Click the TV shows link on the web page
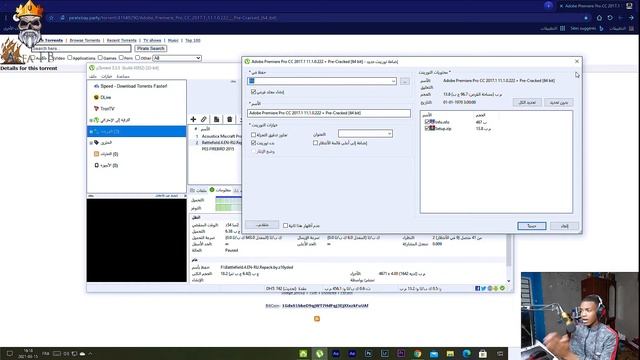Image resolution: width=640 pixels, height=360 pixels. [x=152, y=40]
